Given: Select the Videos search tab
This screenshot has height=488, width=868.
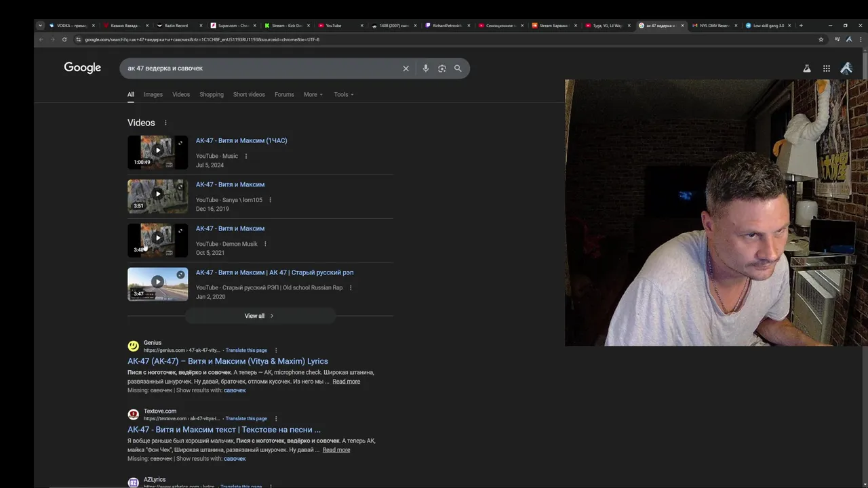Looking at the screenshot, I should [181, 94].
